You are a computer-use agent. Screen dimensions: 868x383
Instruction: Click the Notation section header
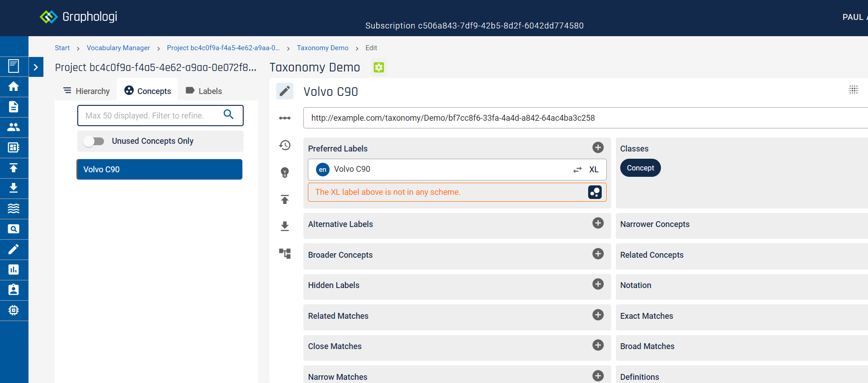(x=636, y=285)
